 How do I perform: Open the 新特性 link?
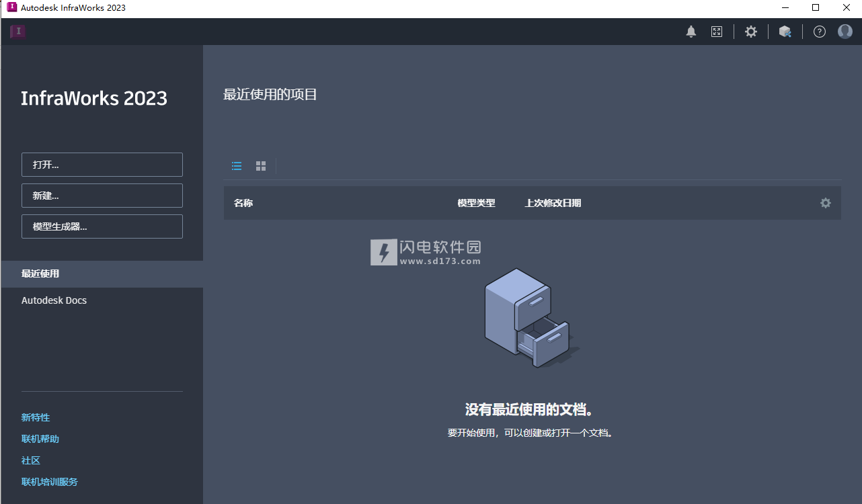[36, 417]
